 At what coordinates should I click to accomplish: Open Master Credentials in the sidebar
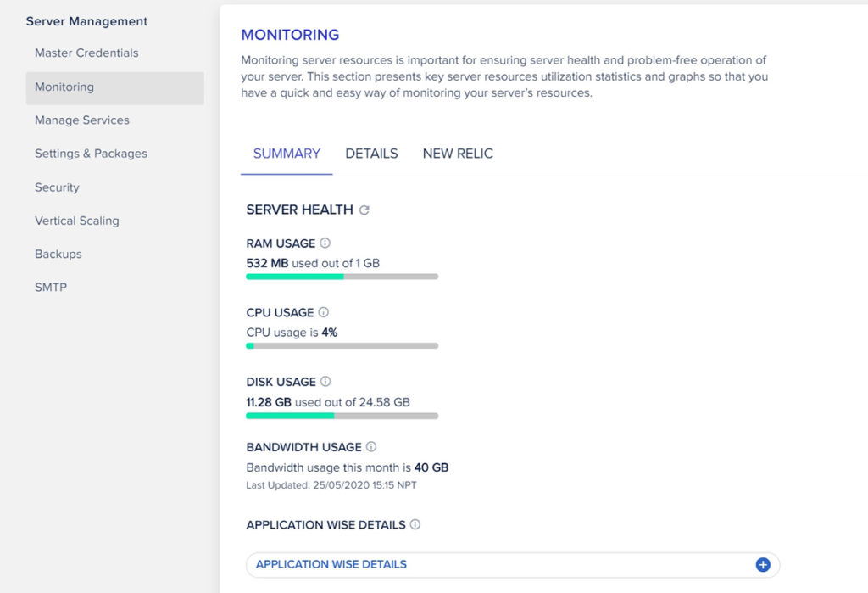[x=87, y=53]
